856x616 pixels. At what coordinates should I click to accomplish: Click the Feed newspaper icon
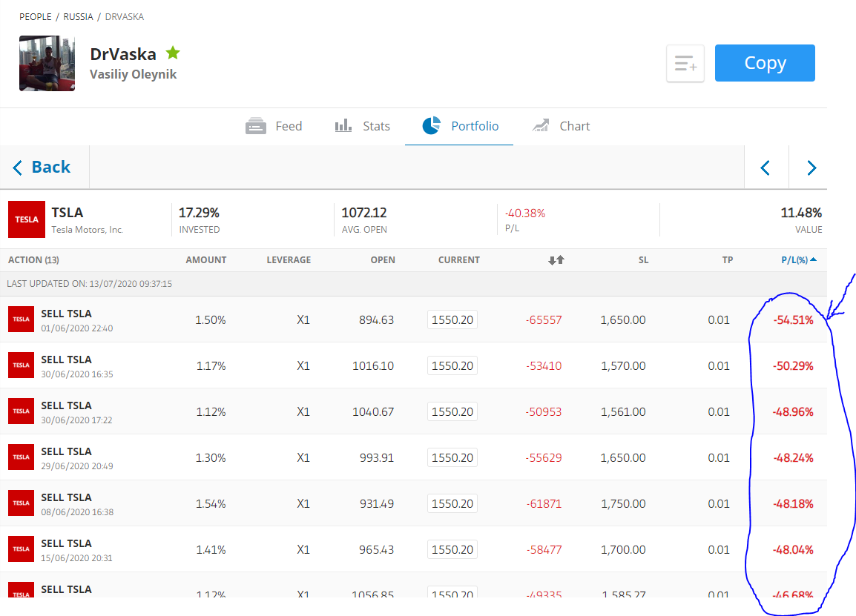coord(255,126)
